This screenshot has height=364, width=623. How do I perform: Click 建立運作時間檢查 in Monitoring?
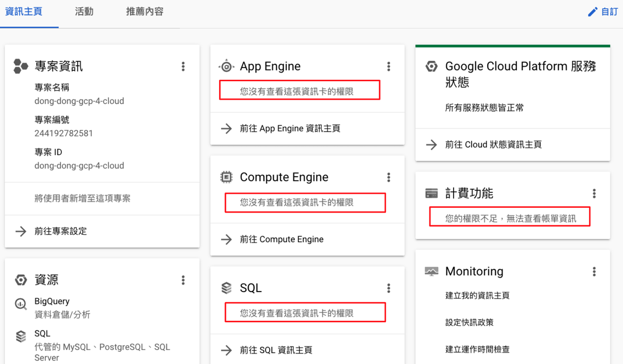[477, 349]
